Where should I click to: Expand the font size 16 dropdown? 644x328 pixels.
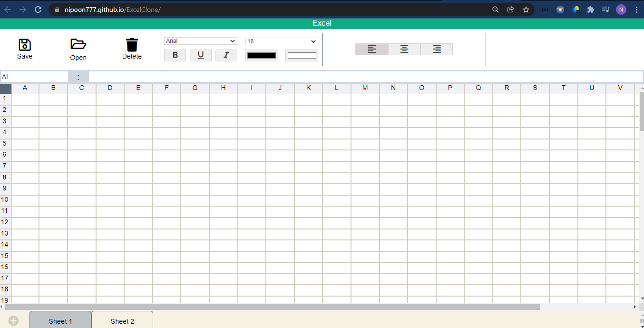click(x=282, y=41)
